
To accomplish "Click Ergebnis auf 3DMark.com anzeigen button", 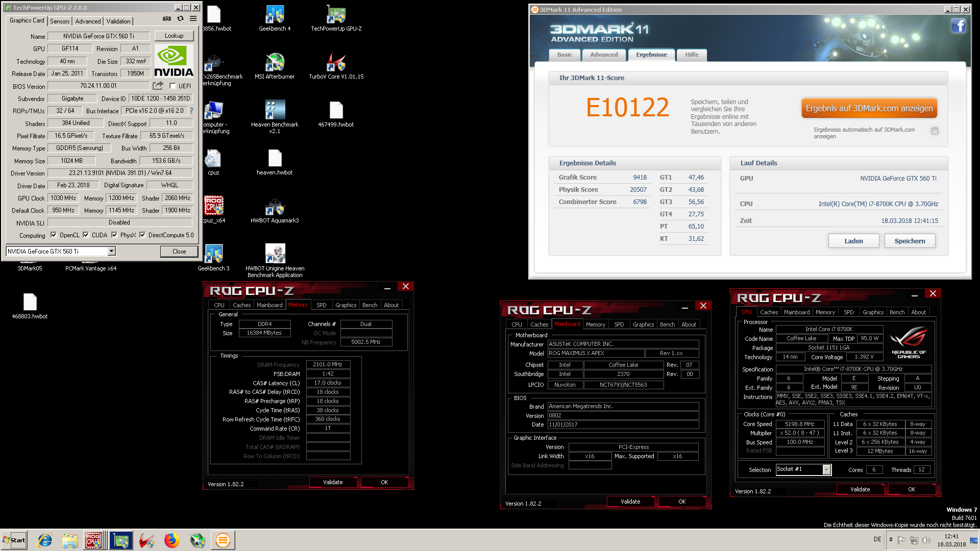I will (869, 108).
